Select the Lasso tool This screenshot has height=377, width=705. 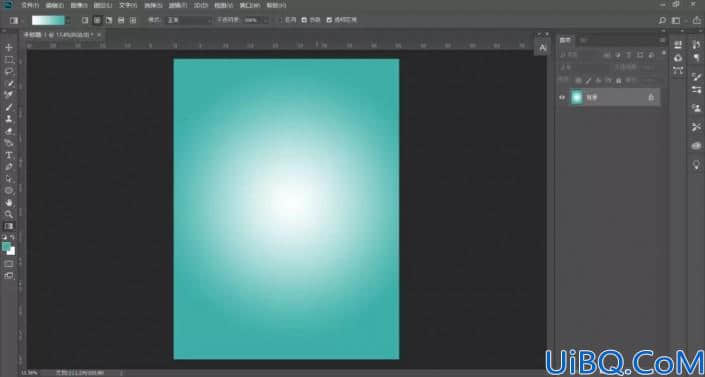tap(9, 71)
